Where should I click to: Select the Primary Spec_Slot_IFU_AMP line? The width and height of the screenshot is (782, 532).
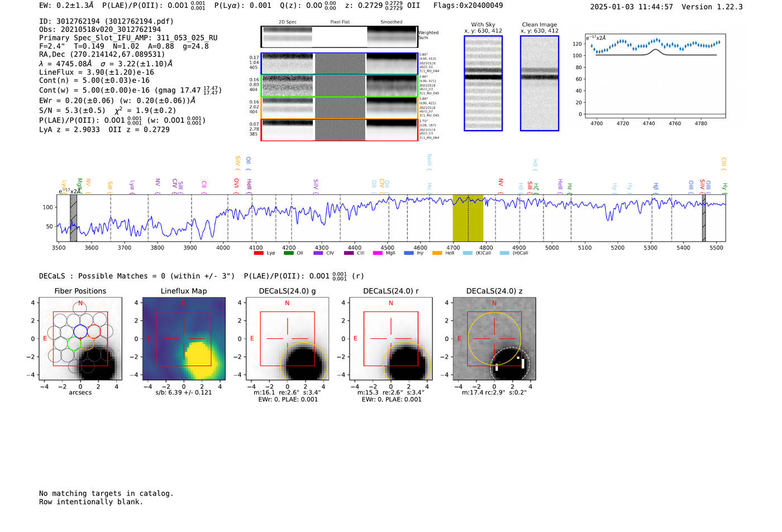click(x=128, y=38)
